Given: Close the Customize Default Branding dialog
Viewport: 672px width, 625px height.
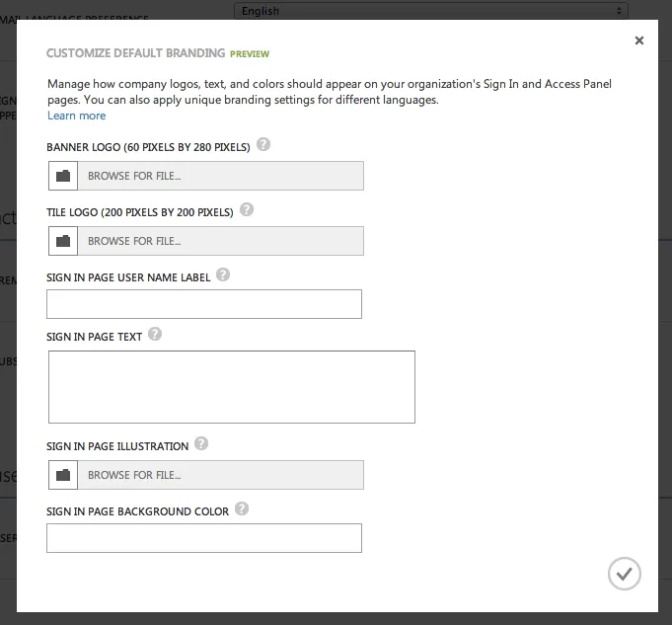Looking at the screenshot, I should (639, 40).
